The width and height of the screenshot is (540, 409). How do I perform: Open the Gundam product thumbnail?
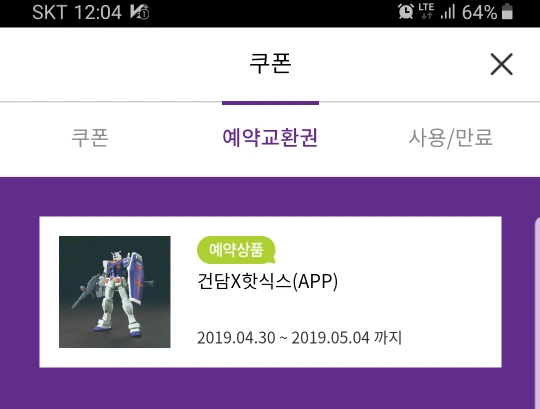pos(115,292)
